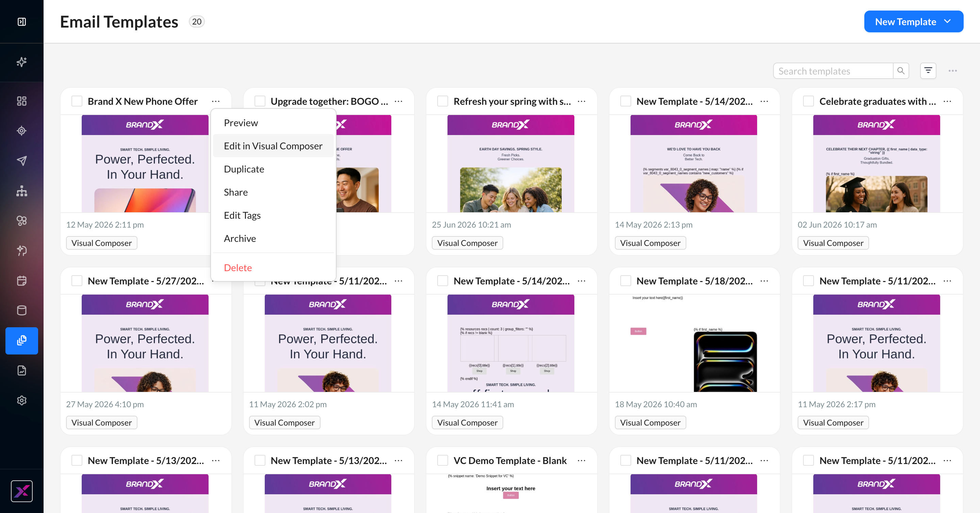
Task: Open the Refresh your spring email preview thumbnail
Action: coord(511,164)
